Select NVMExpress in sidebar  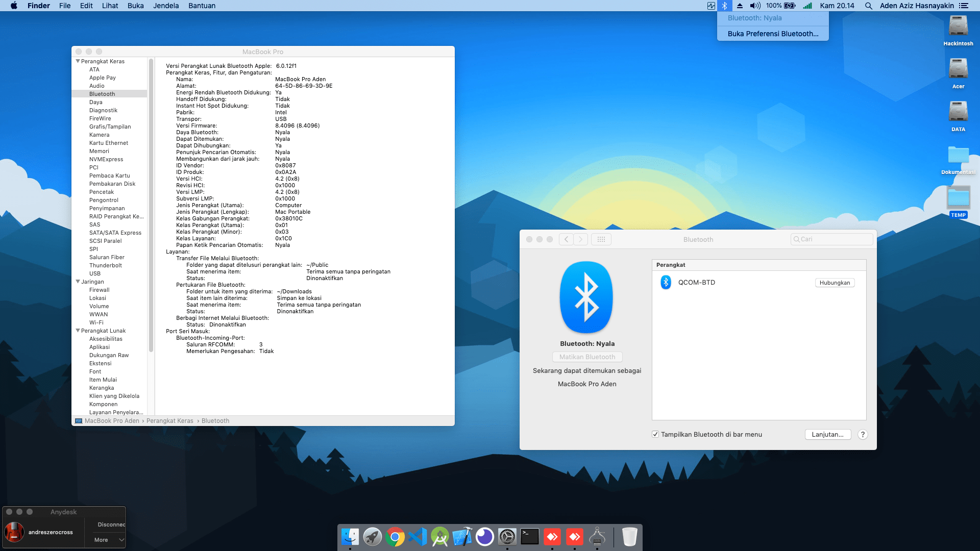click(106, 159)
